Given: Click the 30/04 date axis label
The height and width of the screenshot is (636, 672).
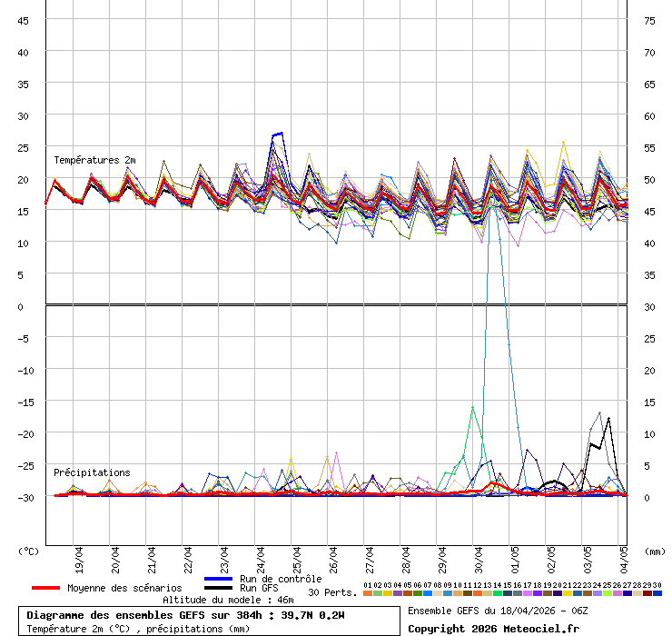Looking at the screenshot, I should click(479, 556).
